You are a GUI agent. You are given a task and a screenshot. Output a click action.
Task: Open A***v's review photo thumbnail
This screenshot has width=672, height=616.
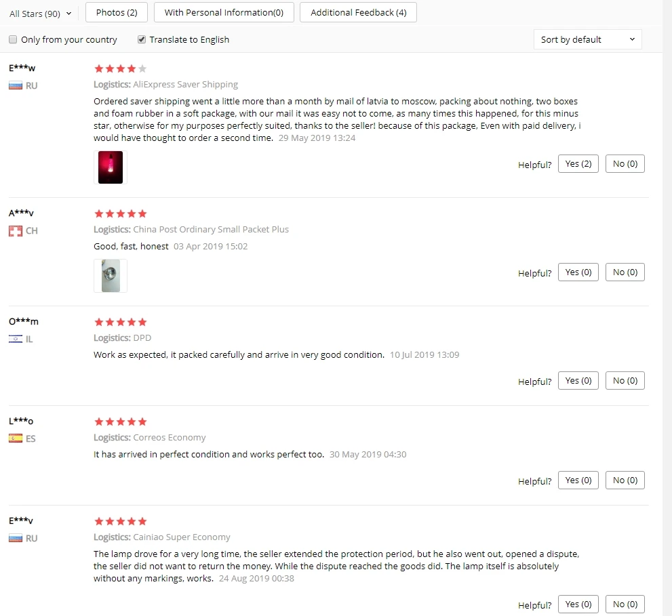(111, 276)
